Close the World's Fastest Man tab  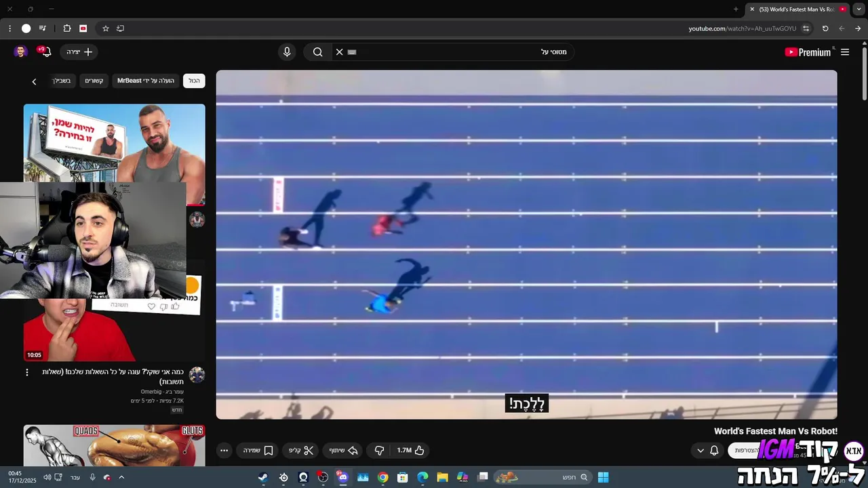[751, 9]
